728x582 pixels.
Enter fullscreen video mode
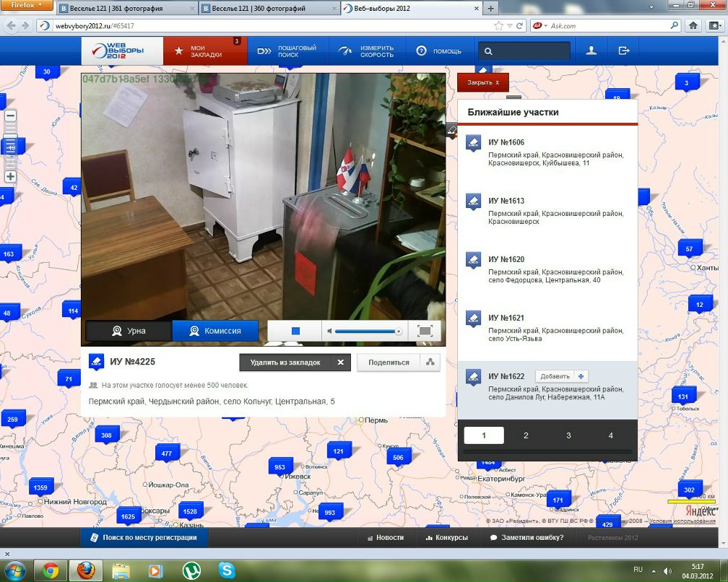click(425, 331)
